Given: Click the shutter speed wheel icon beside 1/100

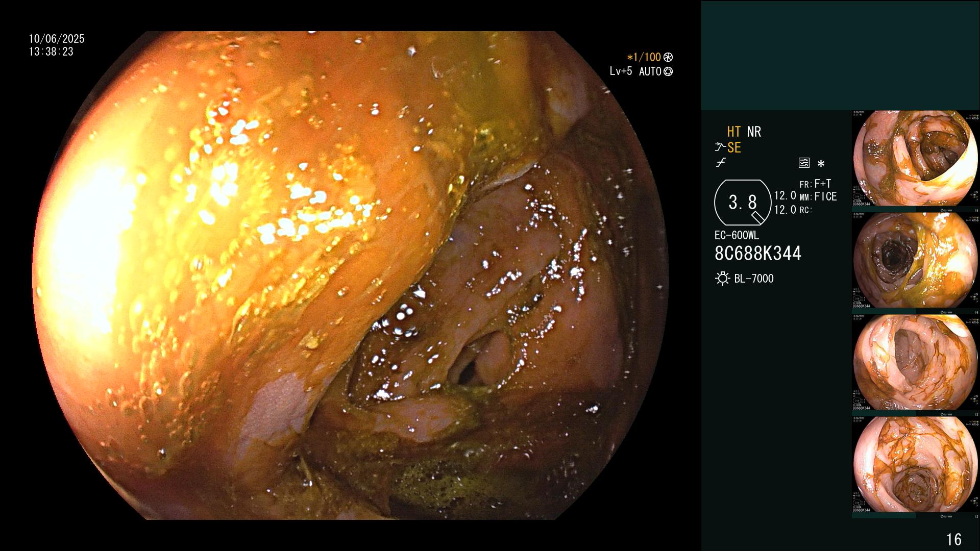Looking at the screenshot, I should (668, 58).
